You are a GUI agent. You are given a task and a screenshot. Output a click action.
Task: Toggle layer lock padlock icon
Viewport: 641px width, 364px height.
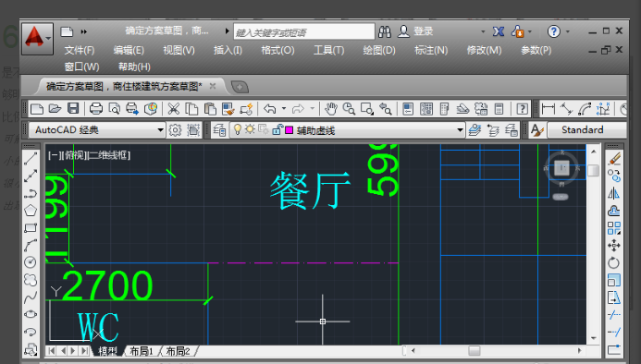tap(277, 130)
